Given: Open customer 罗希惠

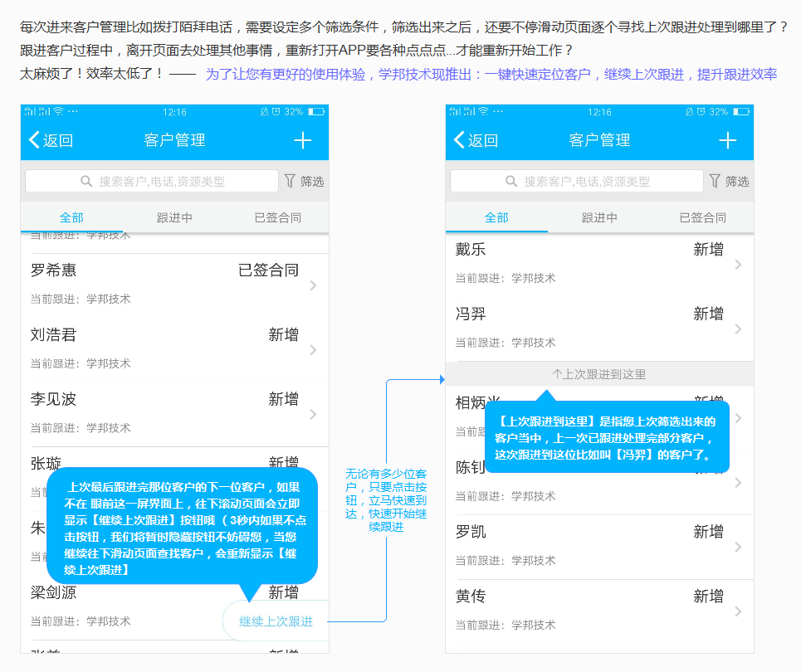Looking at the screenshot, I should pyautogui.click(x=174, y=285).
